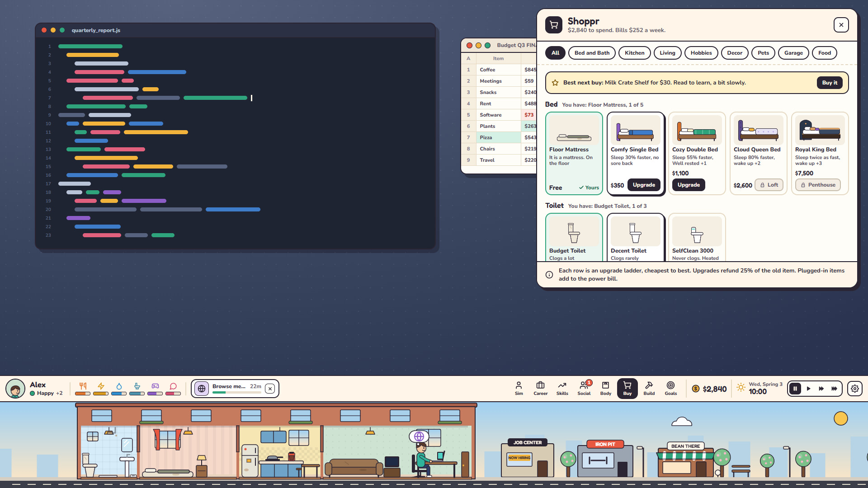Select the SelfClean 3000 toilet card

coord(697,238)
